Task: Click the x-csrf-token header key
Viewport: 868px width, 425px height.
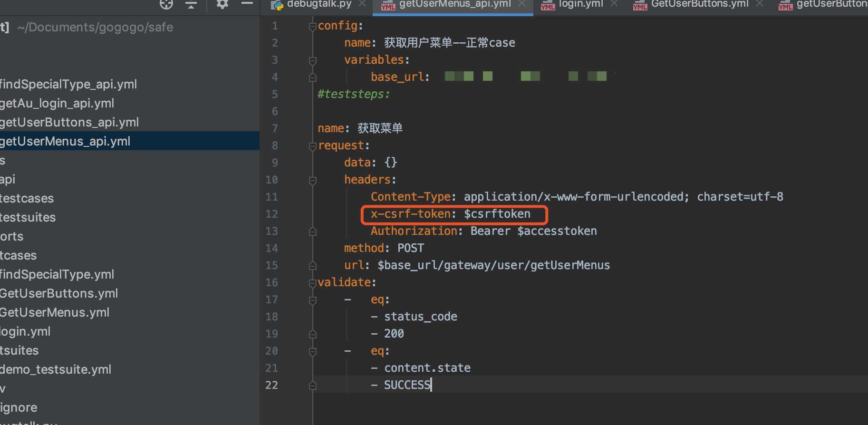Action: click(x=410, y=214)
